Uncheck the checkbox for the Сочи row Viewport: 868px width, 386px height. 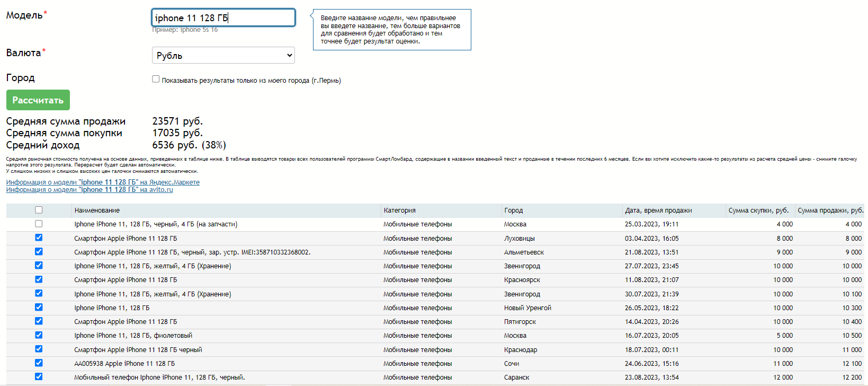coord(39,363)
